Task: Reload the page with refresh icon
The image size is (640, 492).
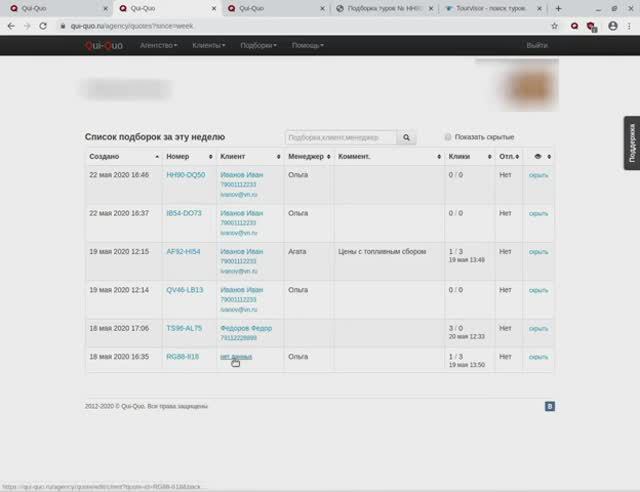Action: click(43, 26)
